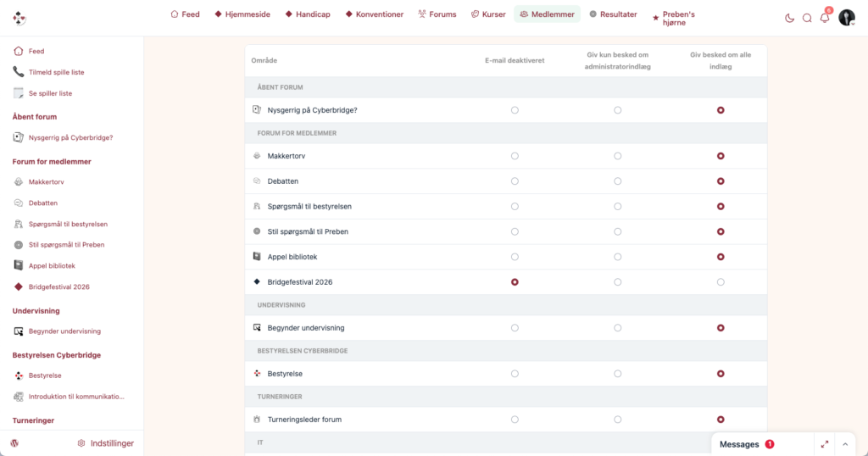Open Indstillinger in sidebar footer
Image resolution: width=868 pixels, height=456 pixels.
click(106, 443)
